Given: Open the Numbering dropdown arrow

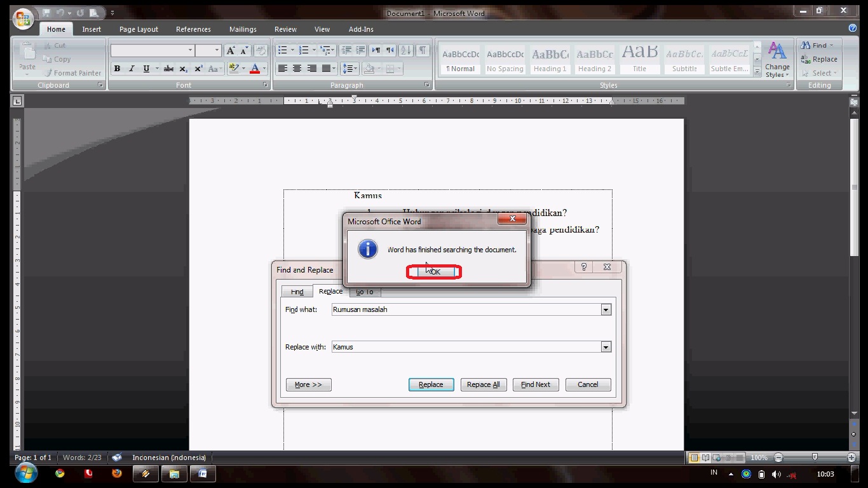Looking at the screenshot, I should 314,50.
